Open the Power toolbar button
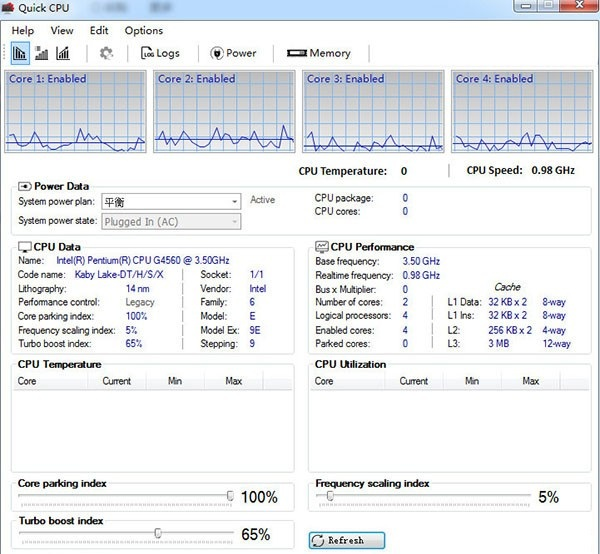The height and width of the screenshot is (554, 600). pyautogui.click(x=233, y=53)
